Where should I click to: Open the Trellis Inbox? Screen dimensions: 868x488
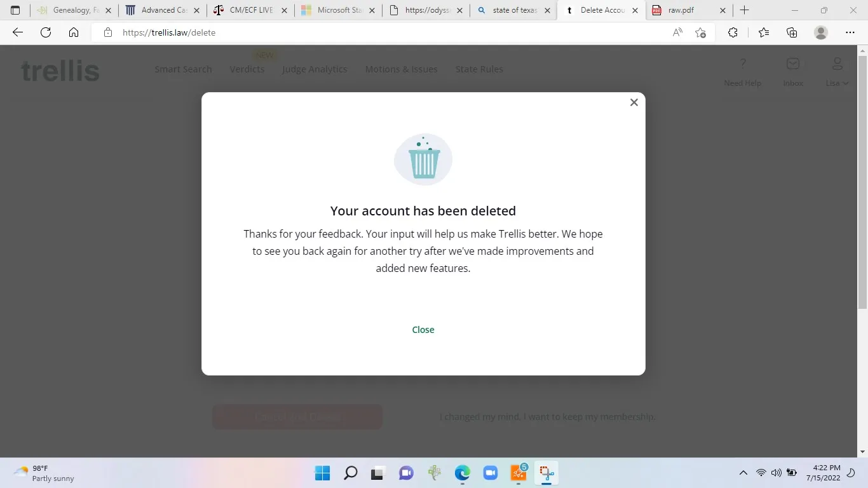[793, 71]
